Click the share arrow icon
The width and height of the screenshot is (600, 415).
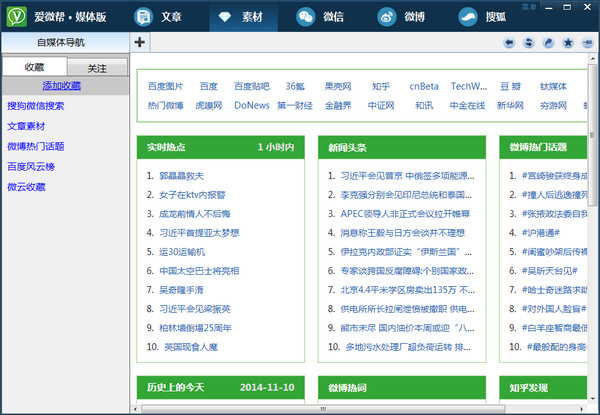[548, 42]
